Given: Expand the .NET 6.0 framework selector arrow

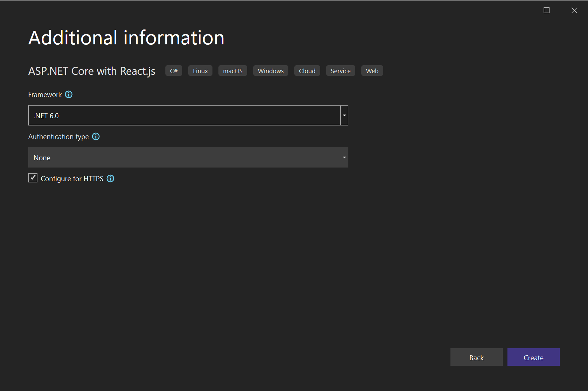Looking at the screenshot, I should (x=344, y=115).
